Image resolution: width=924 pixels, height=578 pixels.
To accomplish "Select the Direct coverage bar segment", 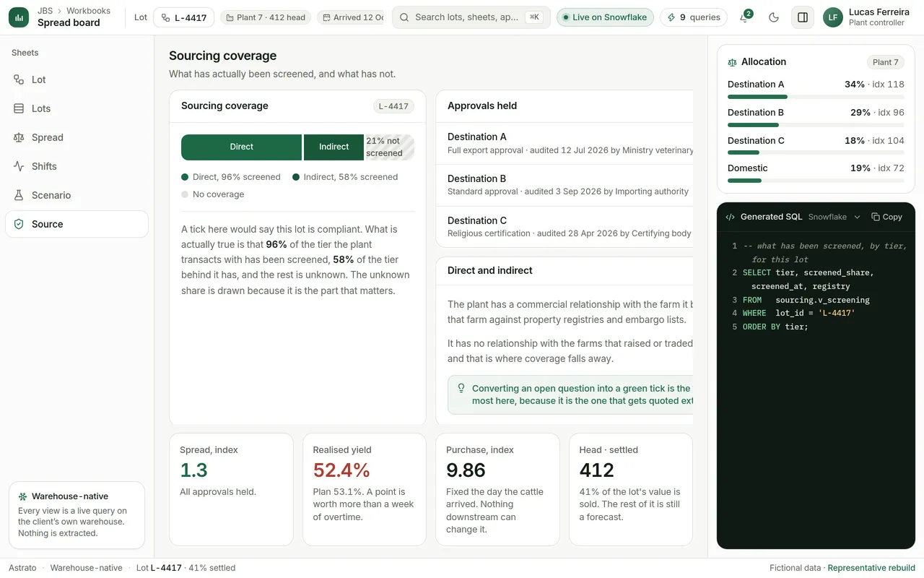I will [241, 147].
